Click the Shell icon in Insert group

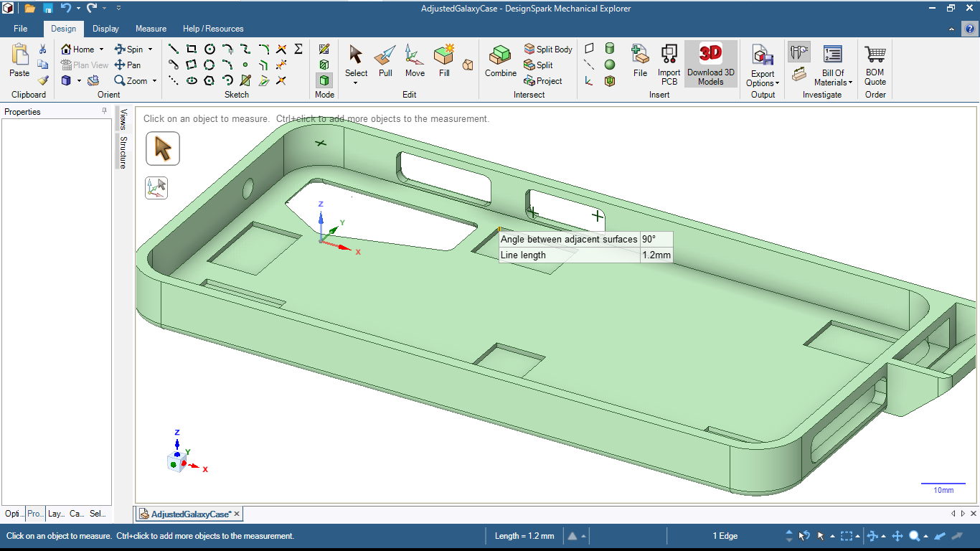coord(610,80)
